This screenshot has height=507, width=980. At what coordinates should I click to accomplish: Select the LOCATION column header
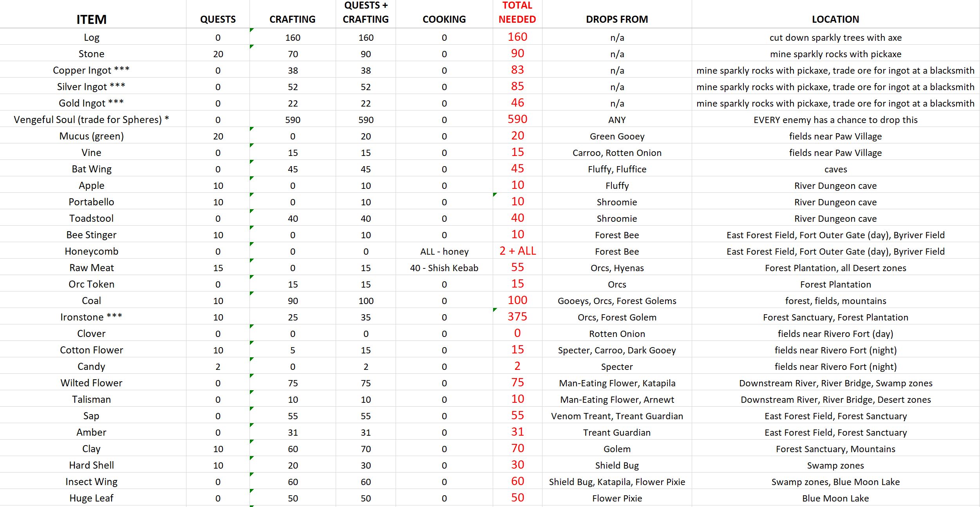pos(835,19)
